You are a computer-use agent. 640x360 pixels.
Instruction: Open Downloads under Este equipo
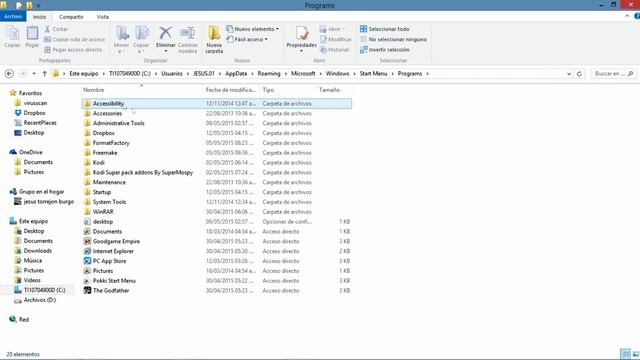pyautogui.click(x=33, y=251)
